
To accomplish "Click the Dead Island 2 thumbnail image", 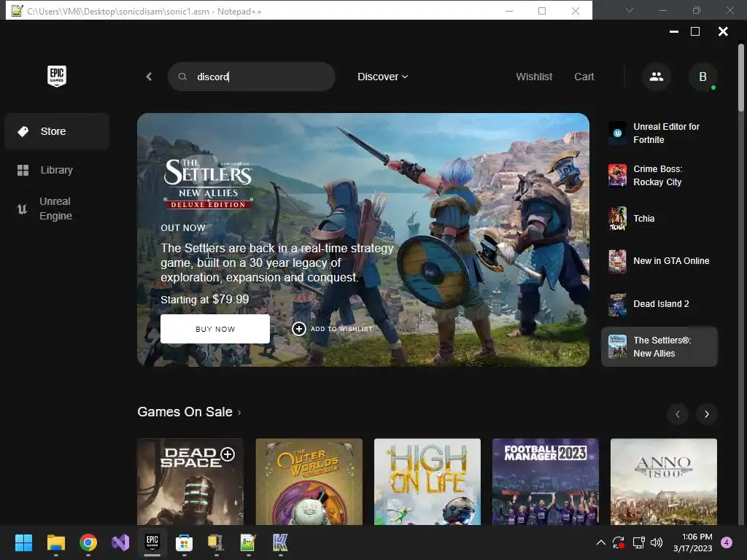I will [x=617, y=304].
